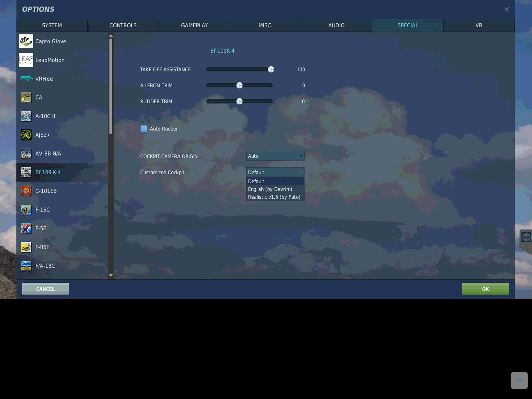Click the F-86F Sabre module icon
Image resolution: width=532 pixels, height=399 pixels.
click(26, 247)
